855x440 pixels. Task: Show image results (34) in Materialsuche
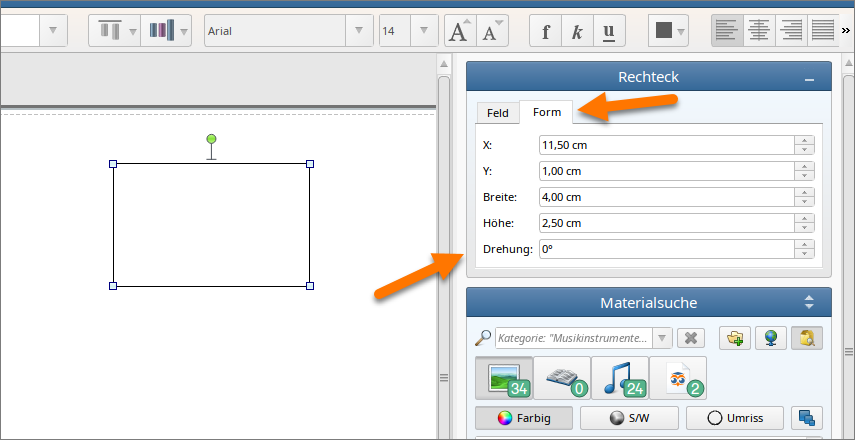point(504,378)
